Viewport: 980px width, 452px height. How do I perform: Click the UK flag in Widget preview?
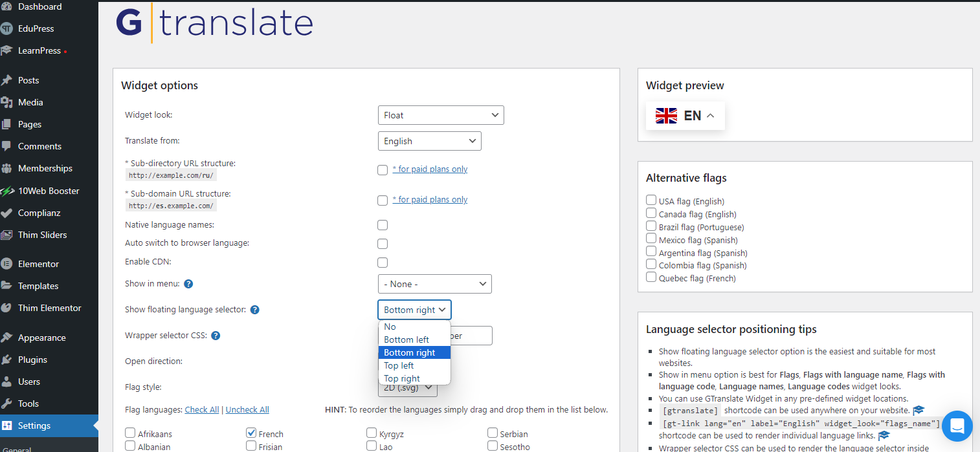(x=666, y=116)
